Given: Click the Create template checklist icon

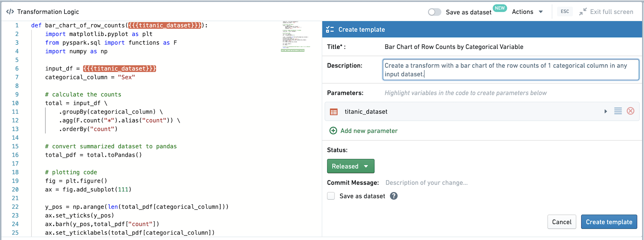Looking at the screenshot, I should point(330,29).
